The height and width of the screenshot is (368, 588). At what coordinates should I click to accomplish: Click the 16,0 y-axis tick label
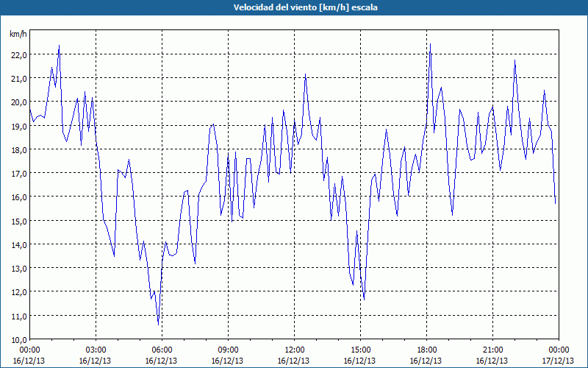coord(19,197)
